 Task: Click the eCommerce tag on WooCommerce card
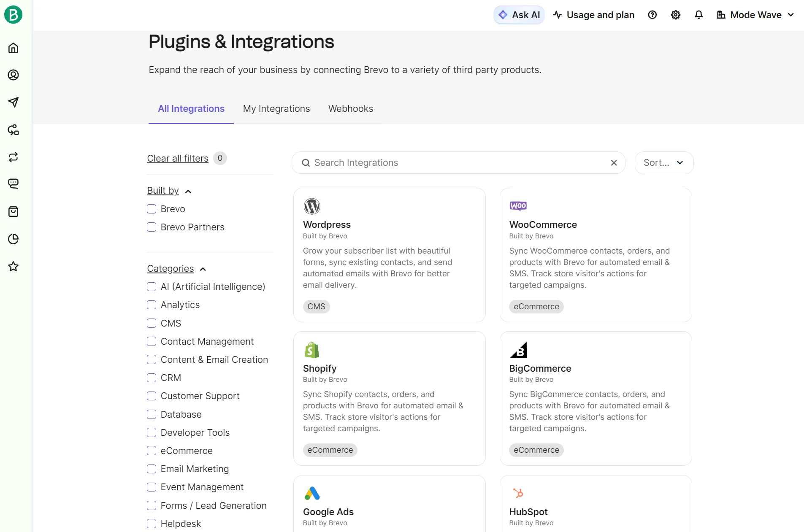536,307
